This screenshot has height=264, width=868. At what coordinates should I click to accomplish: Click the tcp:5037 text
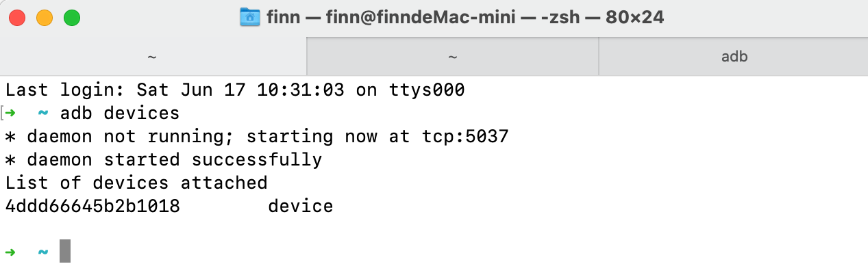pyautogui.click(x=465, y=136)
